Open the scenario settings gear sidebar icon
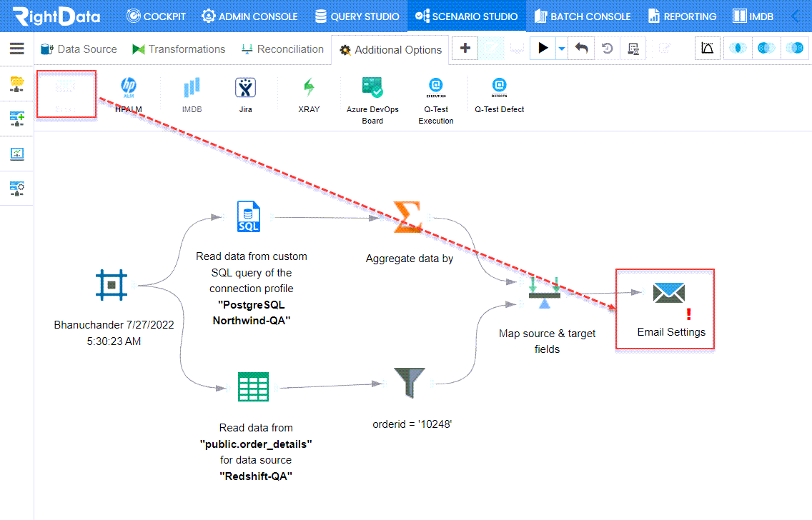This screenshot has height=520, width=812. 17,189
